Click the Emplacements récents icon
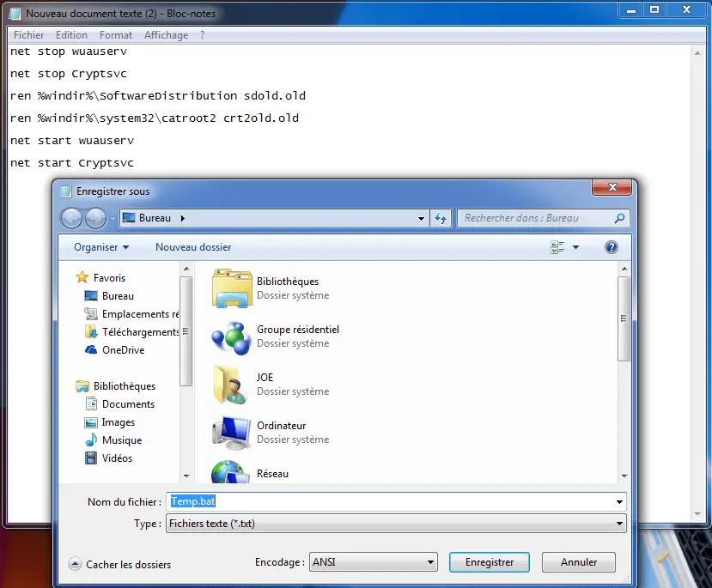This screenshot has height=588, width=712. (91, 313)
